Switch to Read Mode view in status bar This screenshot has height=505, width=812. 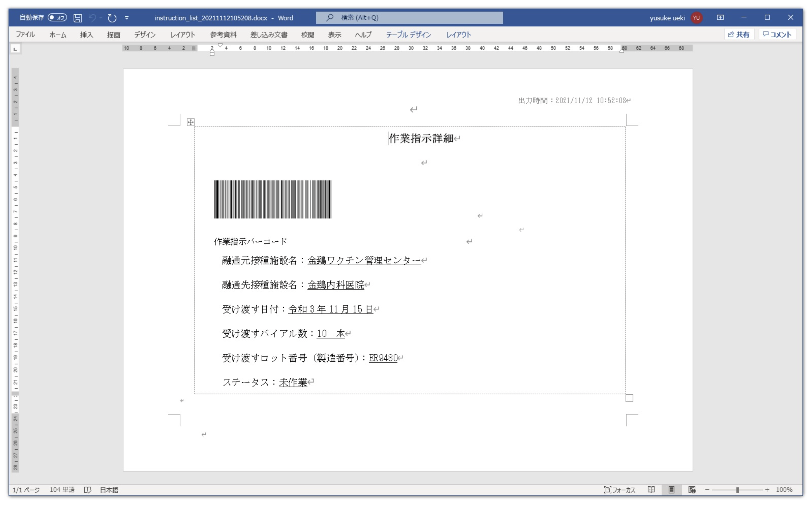tap(651, 490)
